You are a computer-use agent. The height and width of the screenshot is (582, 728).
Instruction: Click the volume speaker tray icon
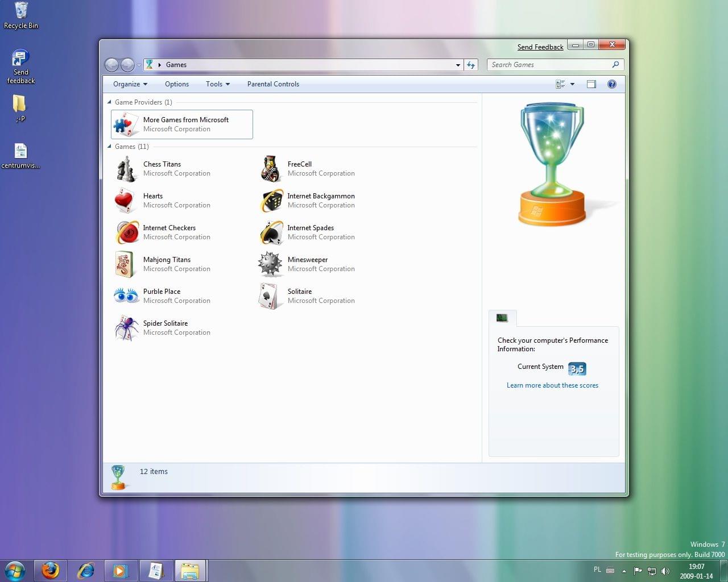[x=665, y=571]
